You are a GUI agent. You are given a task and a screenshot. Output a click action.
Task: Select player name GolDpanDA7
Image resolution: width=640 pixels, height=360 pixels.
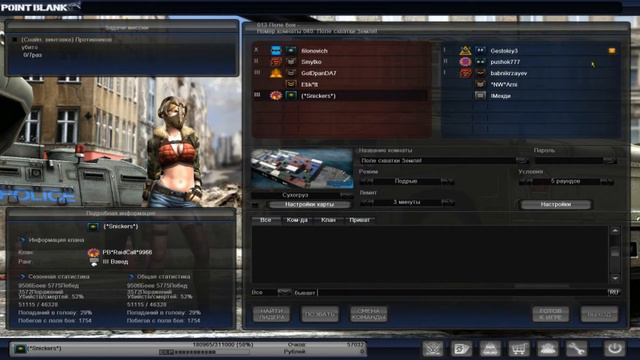coord(319,73)
